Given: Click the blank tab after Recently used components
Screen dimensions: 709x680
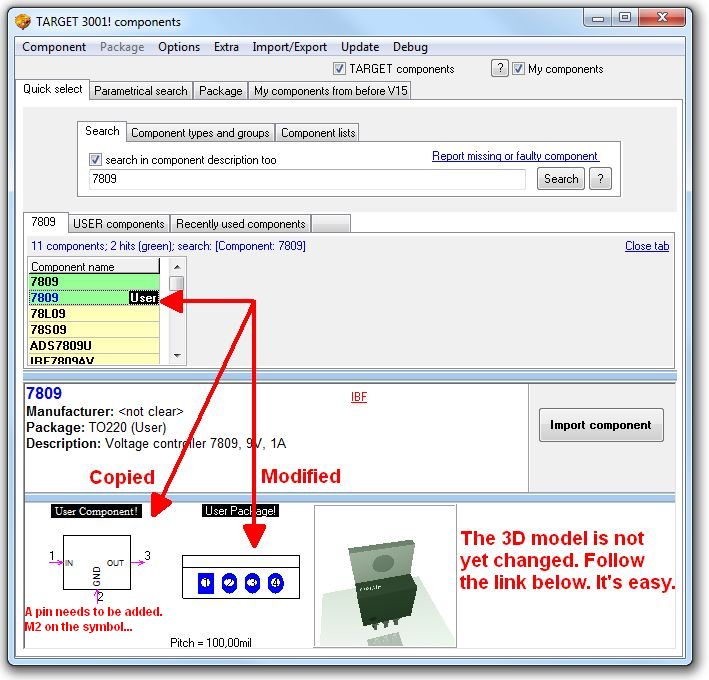Looking at the screenshot, I should 331,224.
